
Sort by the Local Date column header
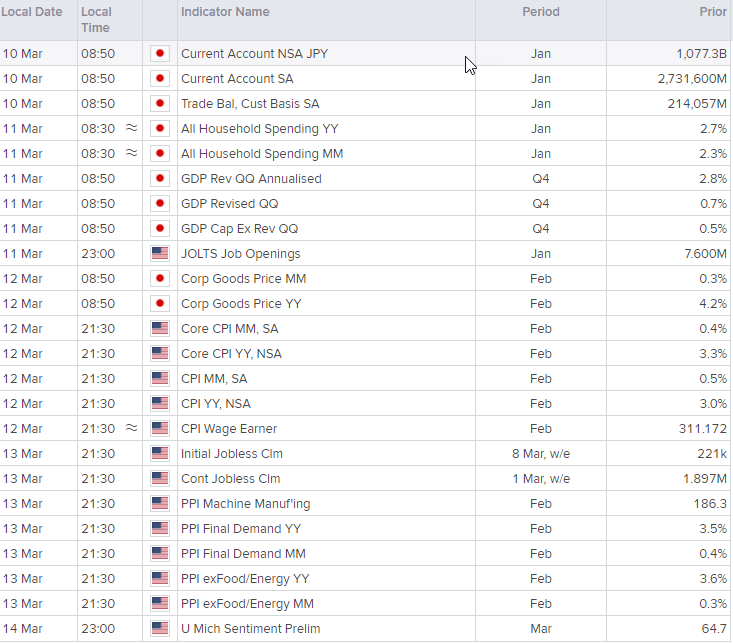coord(32,12)
